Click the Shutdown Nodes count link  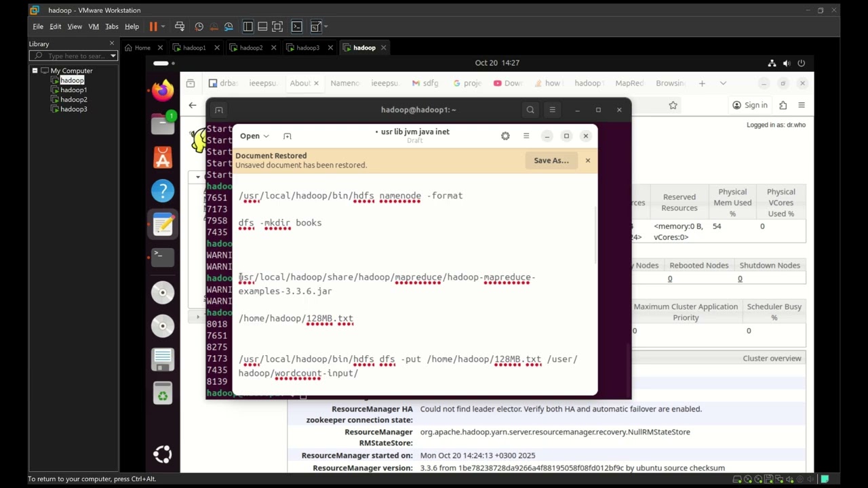click(x=740, y=279)
